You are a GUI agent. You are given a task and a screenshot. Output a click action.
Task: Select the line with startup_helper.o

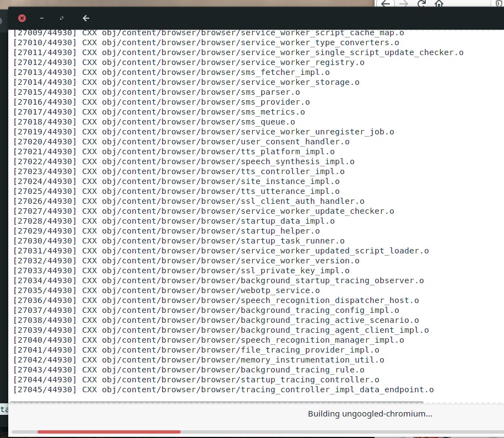coord(166,232)
